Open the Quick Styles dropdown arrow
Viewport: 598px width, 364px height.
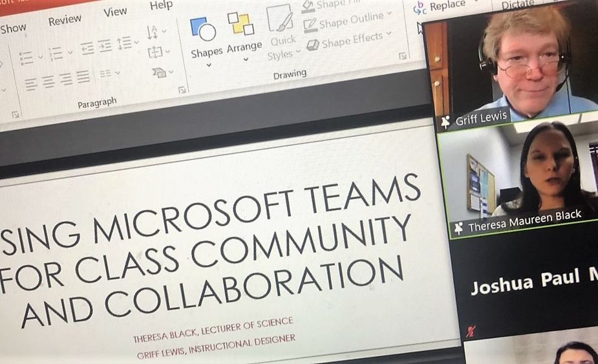(x=298, y=51)
